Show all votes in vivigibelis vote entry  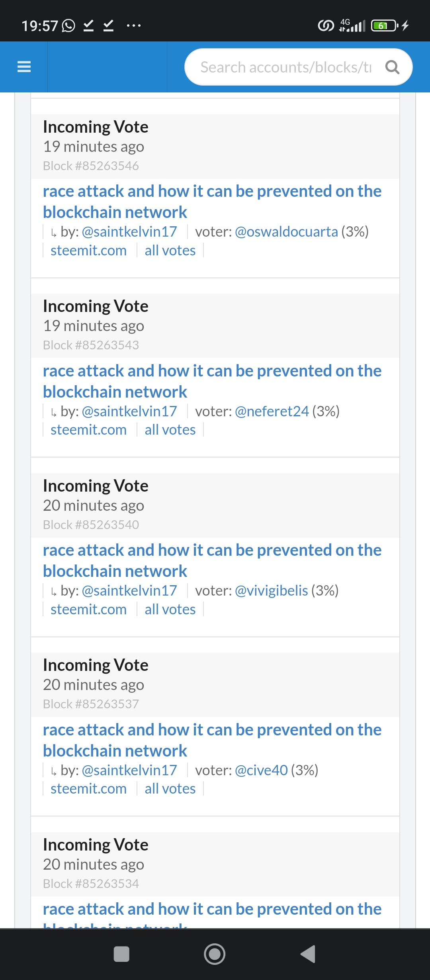coord(170,610)
